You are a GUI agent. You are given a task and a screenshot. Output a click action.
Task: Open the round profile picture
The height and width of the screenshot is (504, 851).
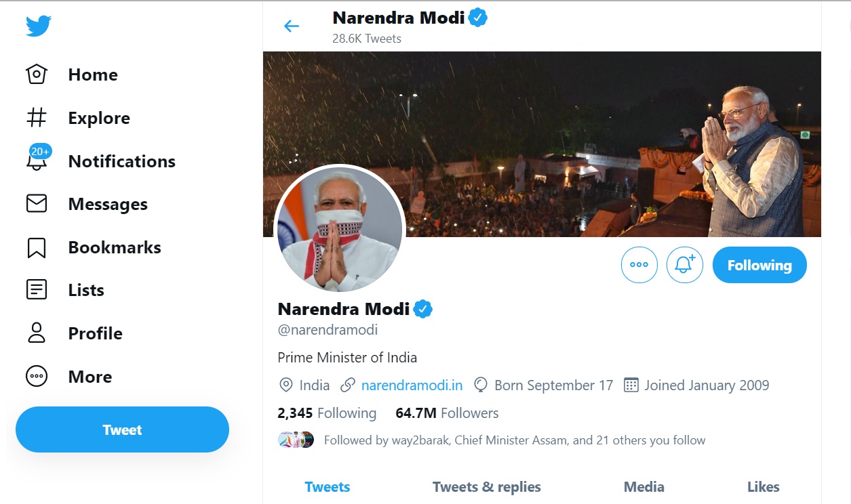pyautogui.click(x=339, y=228)
